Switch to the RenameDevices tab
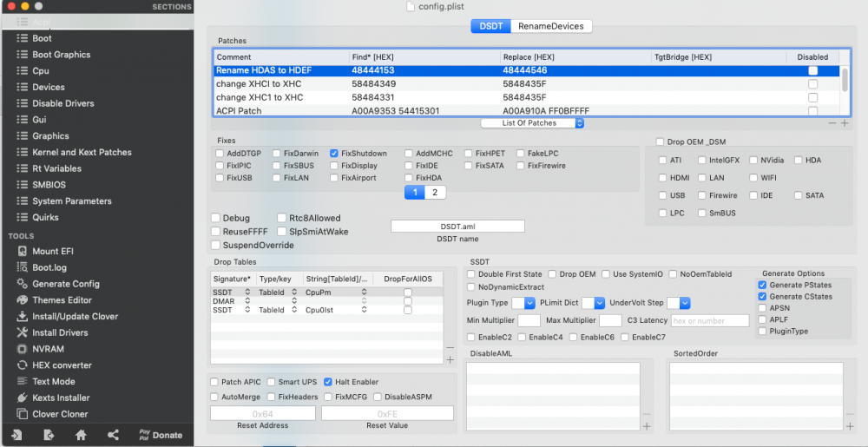Image resolution: width=868 pixels, height=447 pixels. point(551,26)
